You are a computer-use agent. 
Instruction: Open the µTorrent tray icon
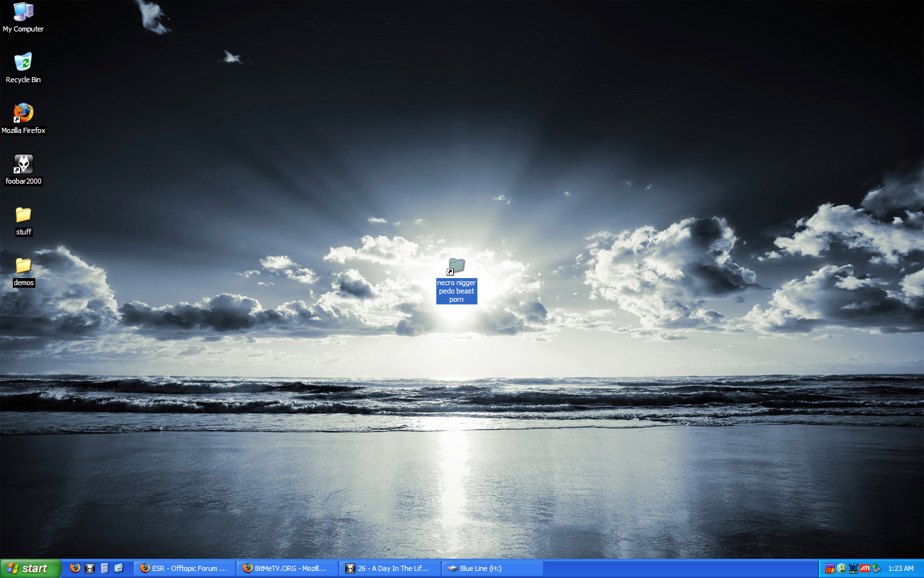click(841, 568)
